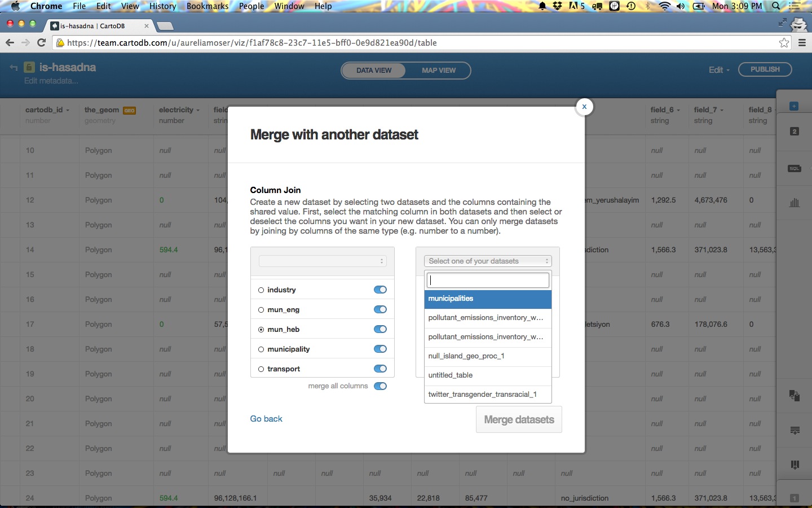Choose untitled_table dataset
This screenshot has width=812, height=508.
488,375
